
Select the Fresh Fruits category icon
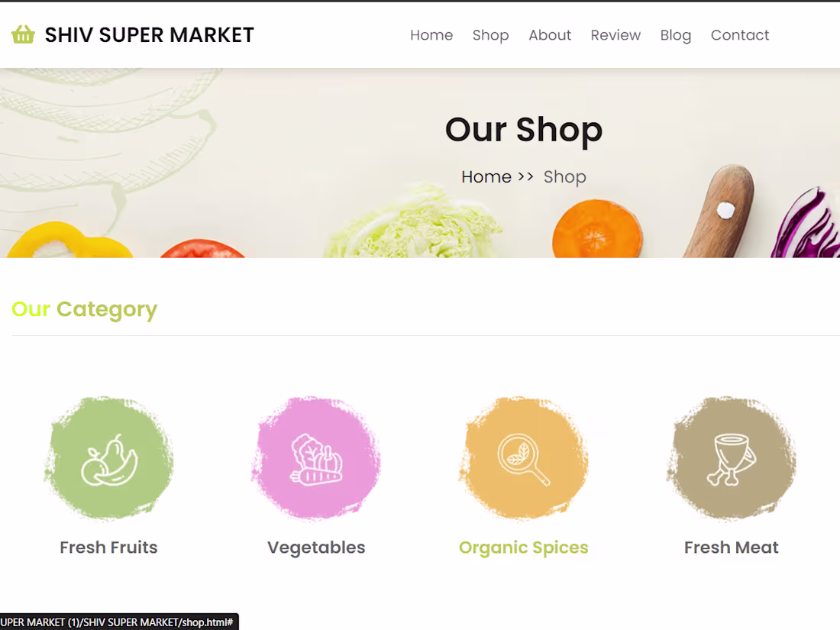tap(108, 459)
